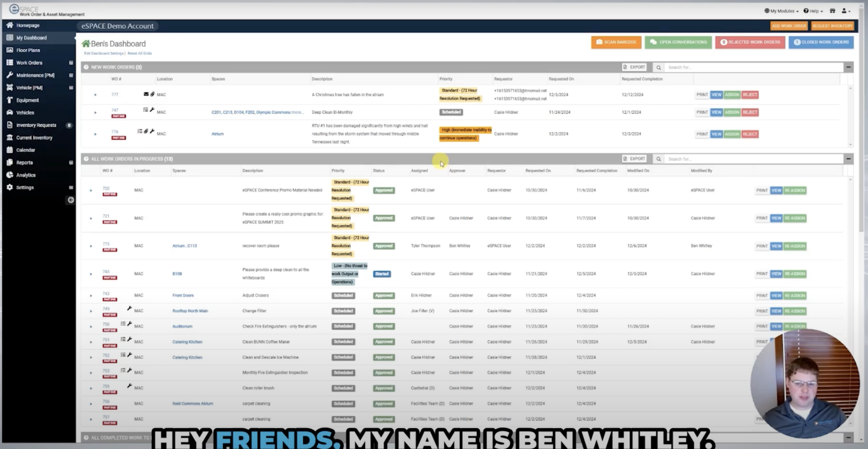Collapse the All Work Orders In Progress panel
868x449 pixels.
click(x=848, y=159)
